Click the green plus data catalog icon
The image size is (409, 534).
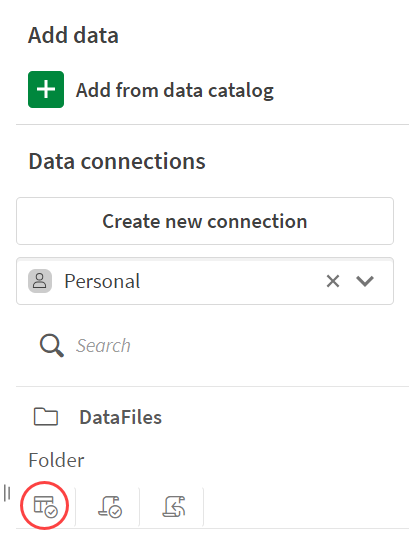click(x=46, y=90)
